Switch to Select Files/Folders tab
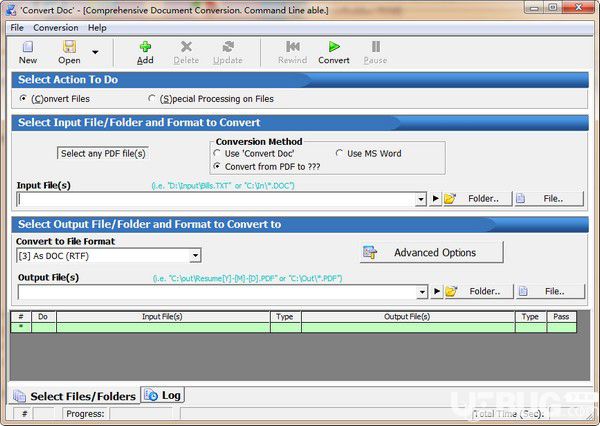The height and width of the screenshot is (426, 600). tap(74, 396)
